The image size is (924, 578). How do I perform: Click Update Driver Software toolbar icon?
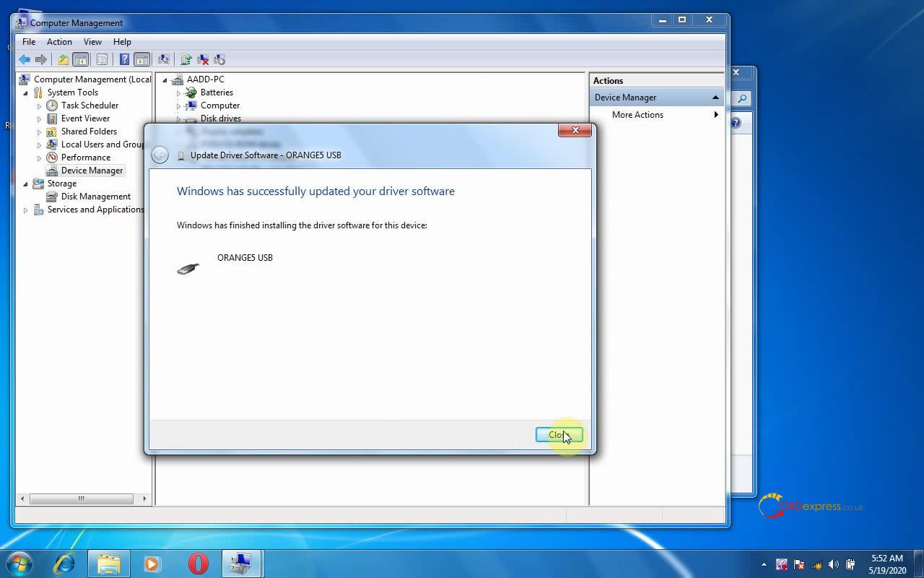[x=186, y=59]
